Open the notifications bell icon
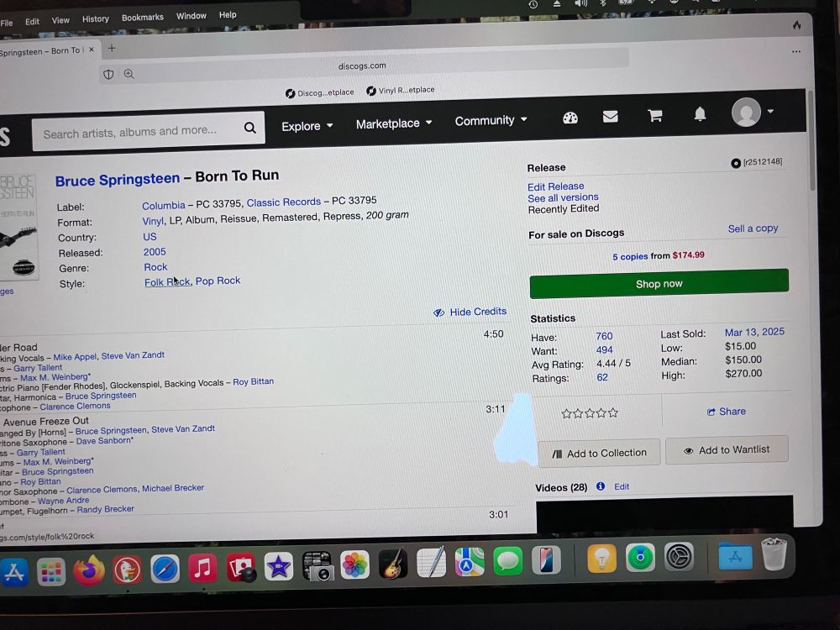This screenshot has height=630, width=840. click(700, 114)
